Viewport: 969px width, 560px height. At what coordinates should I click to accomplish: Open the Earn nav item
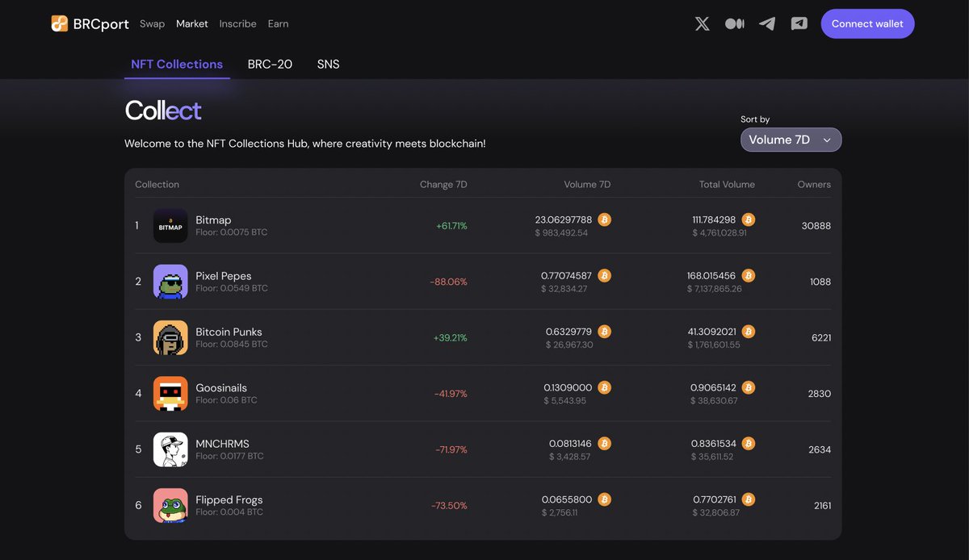[279, 23]
